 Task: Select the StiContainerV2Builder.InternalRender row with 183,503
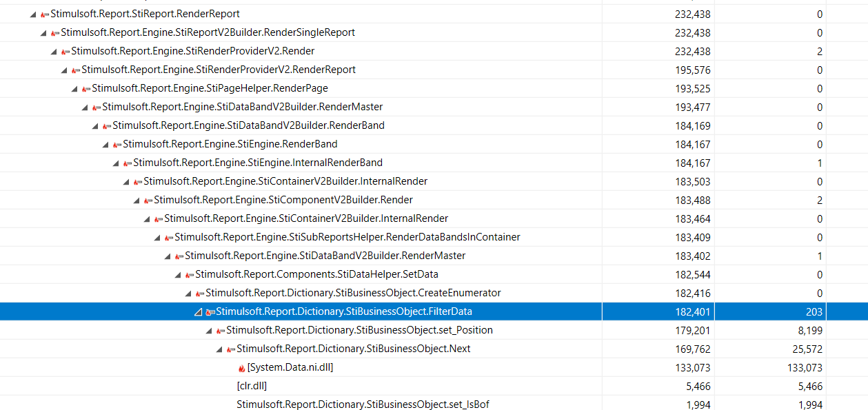coord(434,182)
